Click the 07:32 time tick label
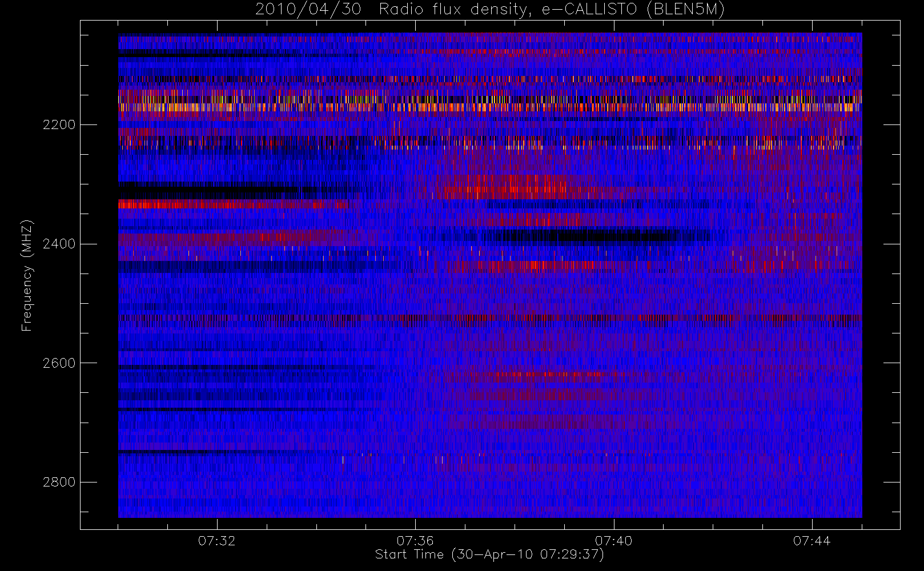 click(x=216, y=540)
